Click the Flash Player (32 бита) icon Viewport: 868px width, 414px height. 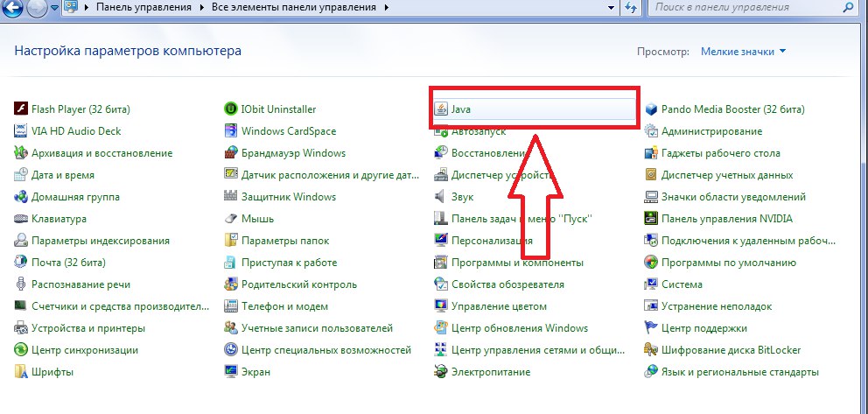click(21, 109)
